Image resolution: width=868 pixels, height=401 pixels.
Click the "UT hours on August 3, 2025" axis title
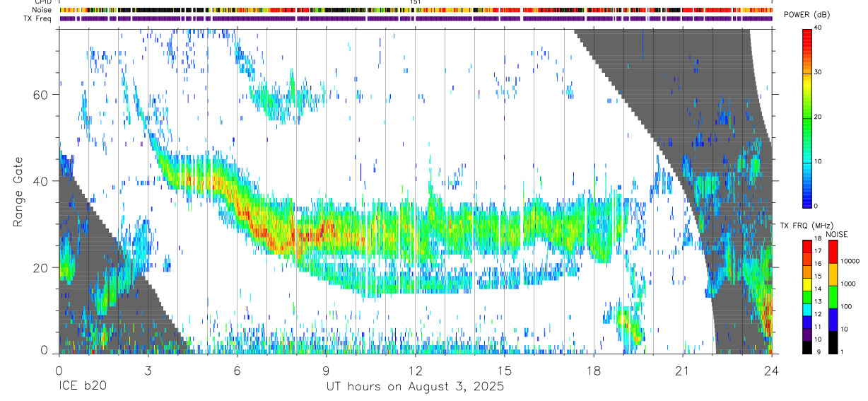coord(415,387)
